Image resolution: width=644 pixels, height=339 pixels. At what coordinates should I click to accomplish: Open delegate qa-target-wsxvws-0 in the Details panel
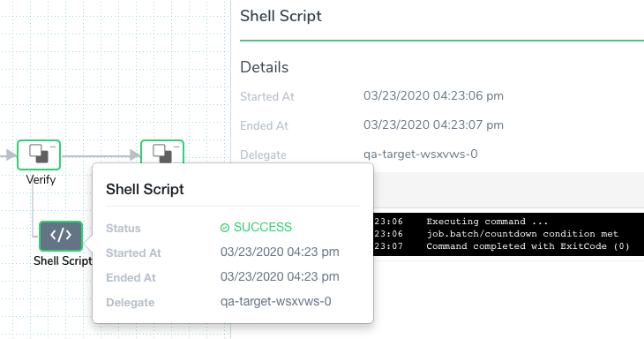click(x=420, y=154)
